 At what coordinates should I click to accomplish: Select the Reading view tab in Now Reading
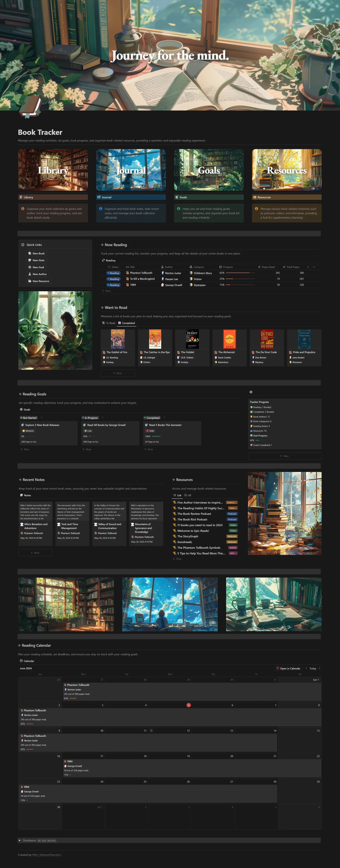(x=109, y=260)
